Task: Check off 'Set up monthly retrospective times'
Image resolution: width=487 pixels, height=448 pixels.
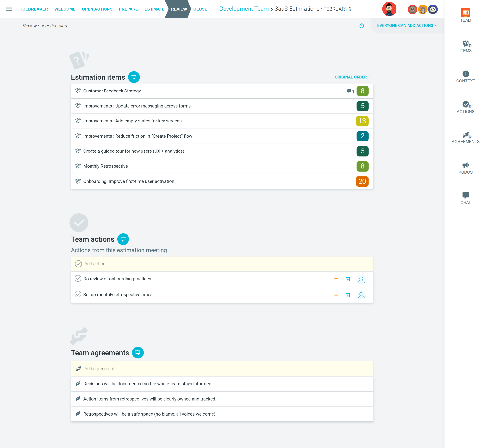Action: 78,294
